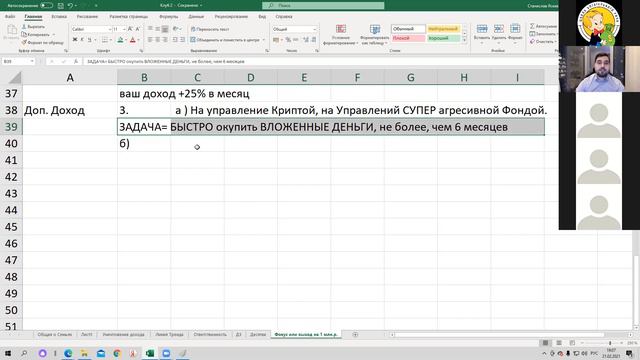Viewport: 640px width, 360px height.
Task: Click the Paste clipboard icon
Action: 11,30
